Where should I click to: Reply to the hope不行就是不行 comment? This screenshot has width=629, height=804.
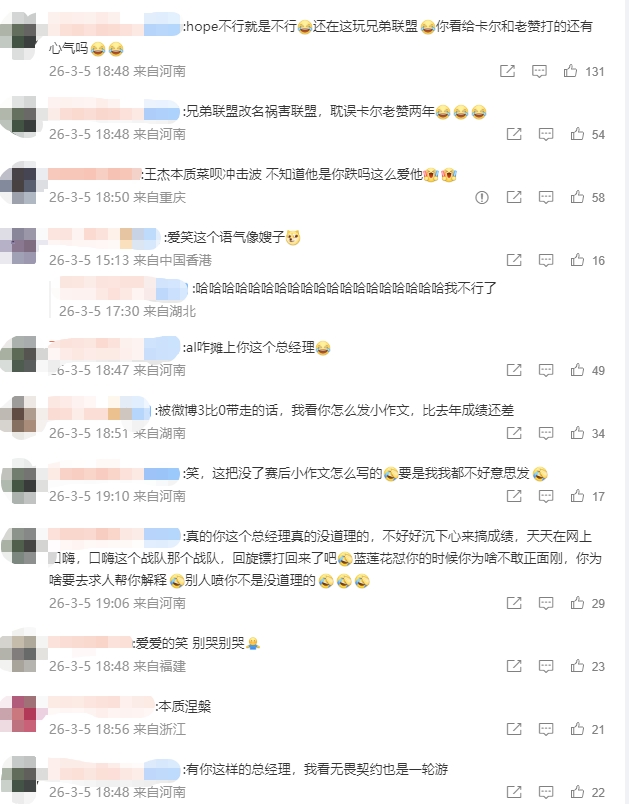(539, 71)
